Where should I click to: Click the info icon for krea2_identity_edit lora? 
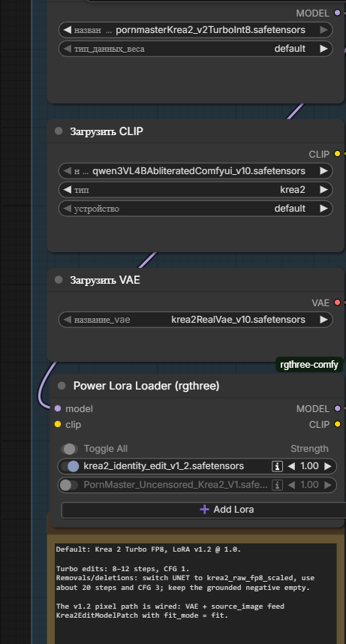coord(278,466)
